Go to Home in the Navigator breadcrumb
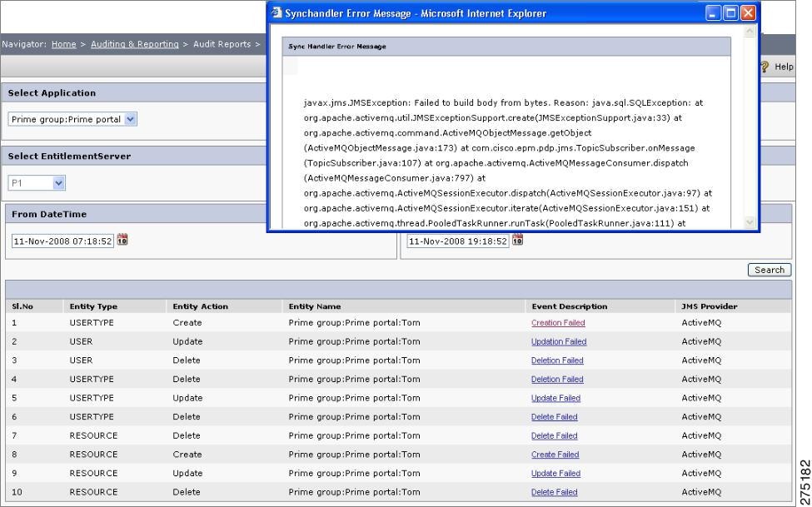The width and height of the screenshot is (812, 507). pyautogui.click(x=63, y=44)
